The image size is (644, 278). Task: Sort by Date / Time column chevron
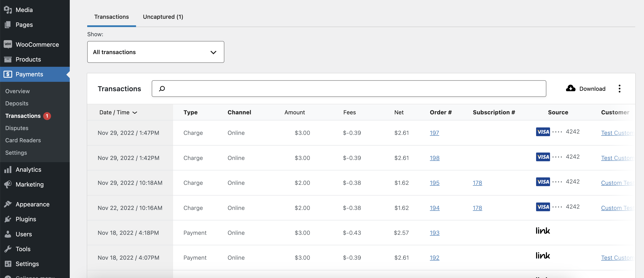tap(135, 113)
